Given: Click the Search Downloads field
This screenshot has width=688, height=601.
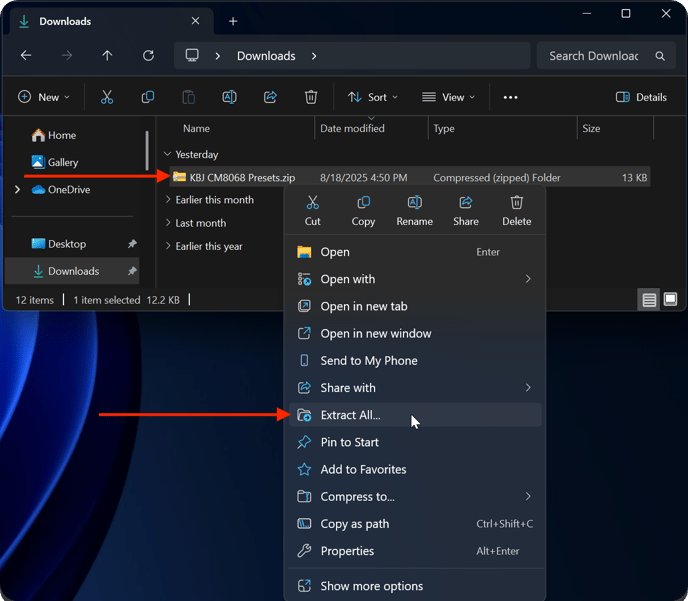Looking at the screenshot, I should click(x=606, y=56).
